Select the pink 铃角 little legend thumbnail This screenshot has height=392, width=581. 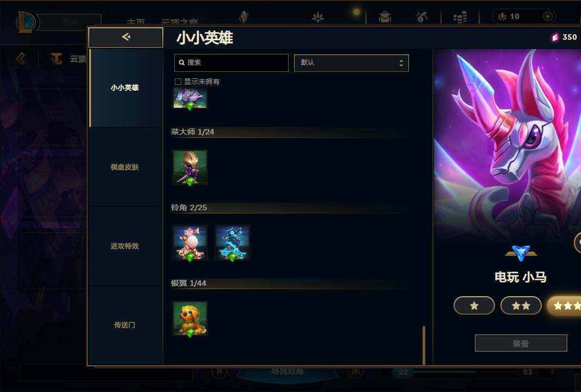click(190, 243)
